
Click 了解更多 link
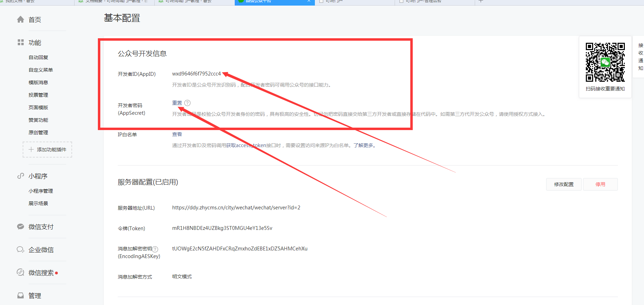(x=363, y=145)
